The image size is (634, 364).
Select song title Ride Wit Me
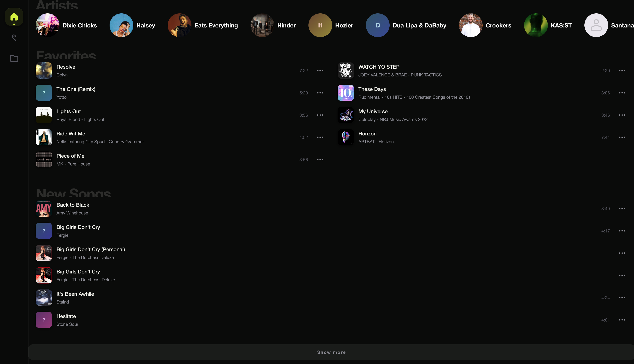[x=71, y=134]
